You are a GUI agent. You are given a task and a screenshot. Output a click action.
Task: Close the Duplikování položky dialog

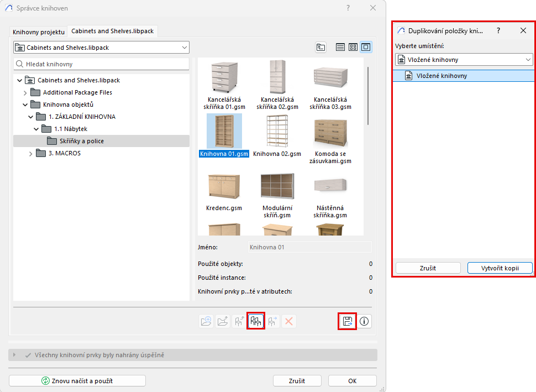coord(523,30)
